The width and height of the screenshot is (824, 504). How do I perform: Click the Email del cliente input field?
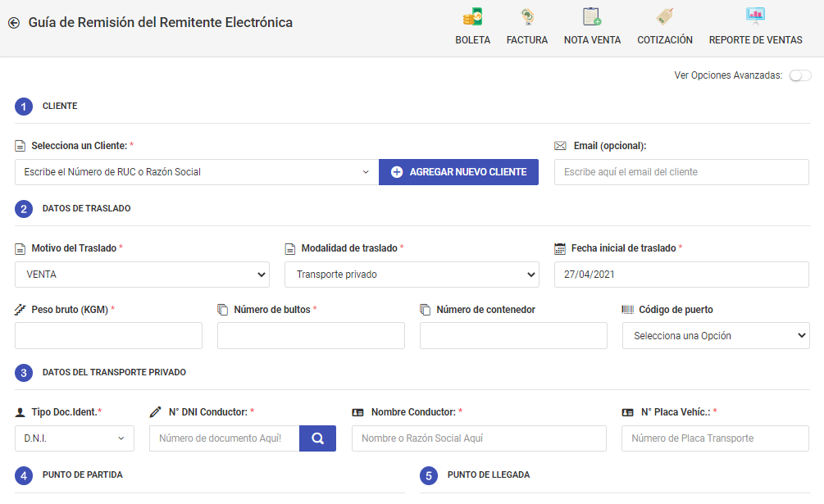pyautogui.click(x=681, y=172)
